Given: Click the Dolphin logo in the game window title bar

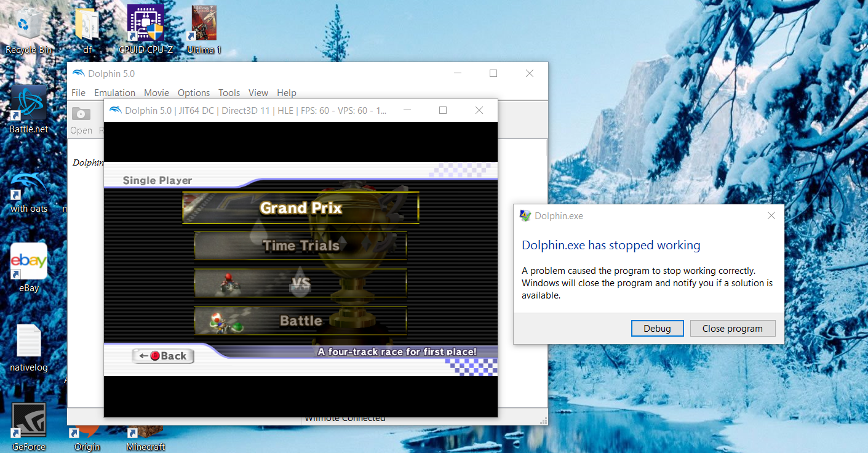Looking at the screenshot, I should 115,111.
